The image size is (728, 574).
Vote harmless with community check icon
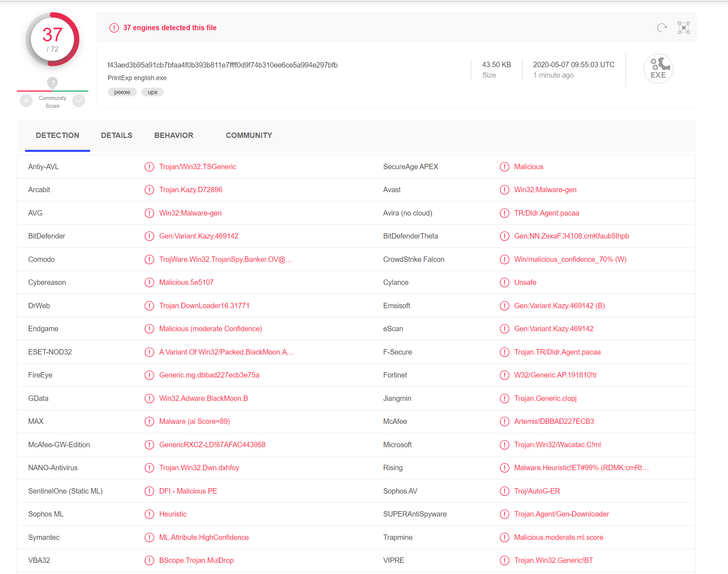coord(79,101)
